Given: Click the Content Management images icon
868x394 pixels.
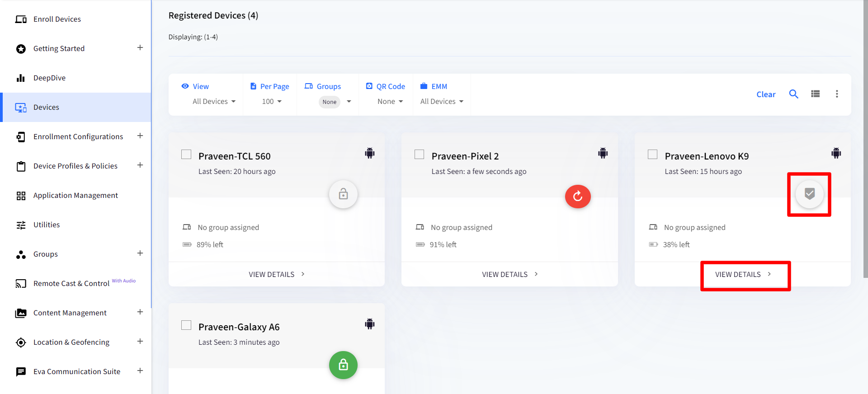Looking at the screenshot, I should (21, 313).
